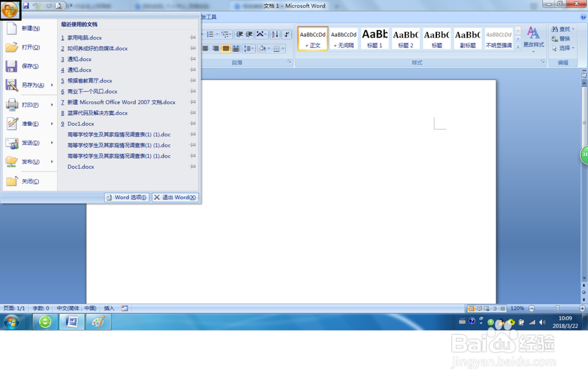Click the shading paint bucket icon

click(262, 49)
